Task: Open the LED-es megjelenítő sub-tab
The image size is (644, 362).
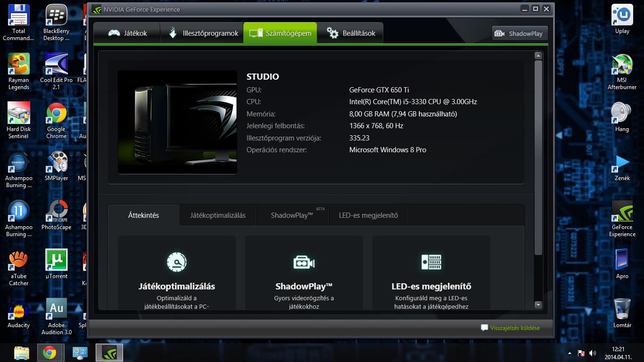Action: point(368,215)
